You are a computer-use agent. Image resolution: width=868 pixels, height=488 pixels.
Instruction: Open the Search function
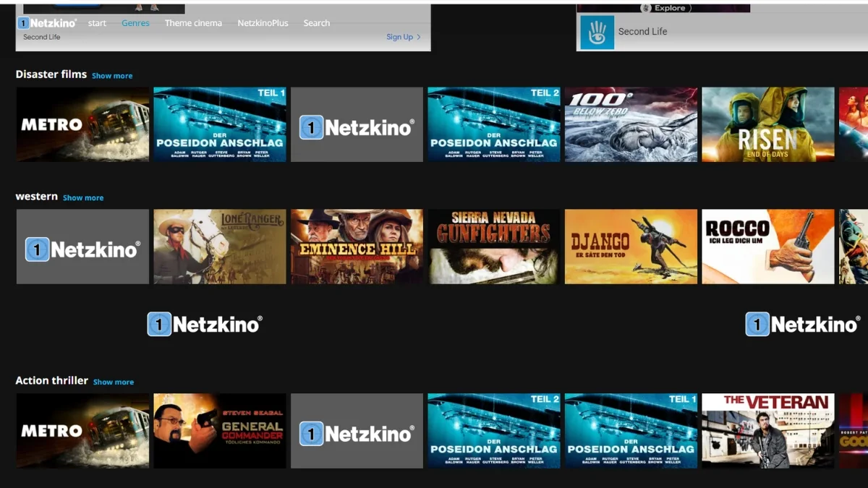[x=316, y=22]
